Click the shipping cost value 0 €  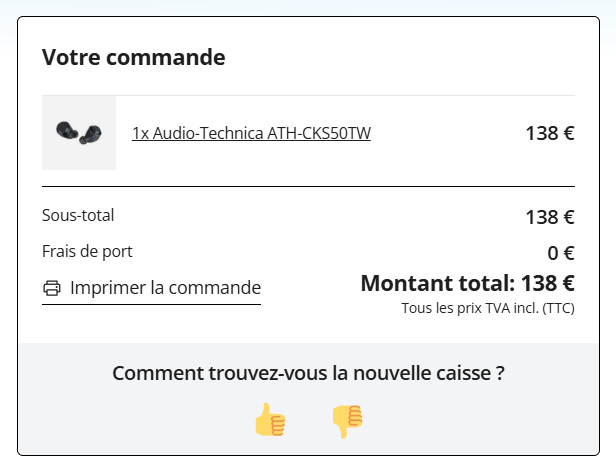[x=561, y=253]
